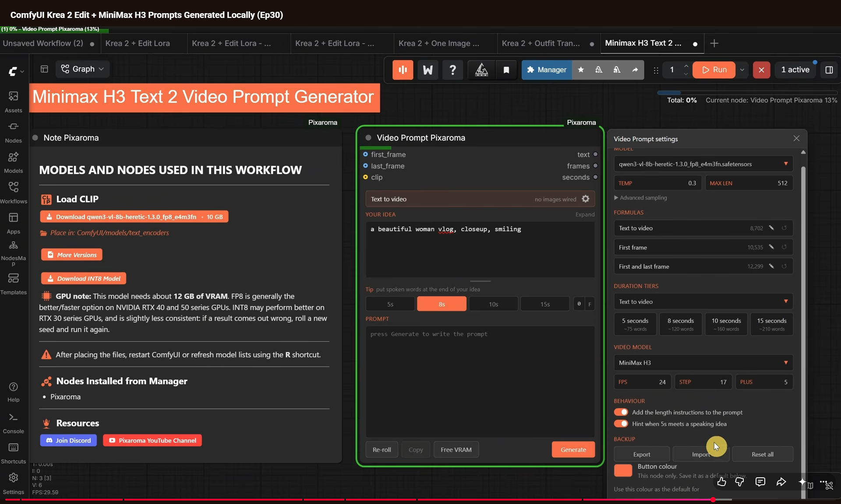Open the Templates sidebar panel

coord(14,284)
